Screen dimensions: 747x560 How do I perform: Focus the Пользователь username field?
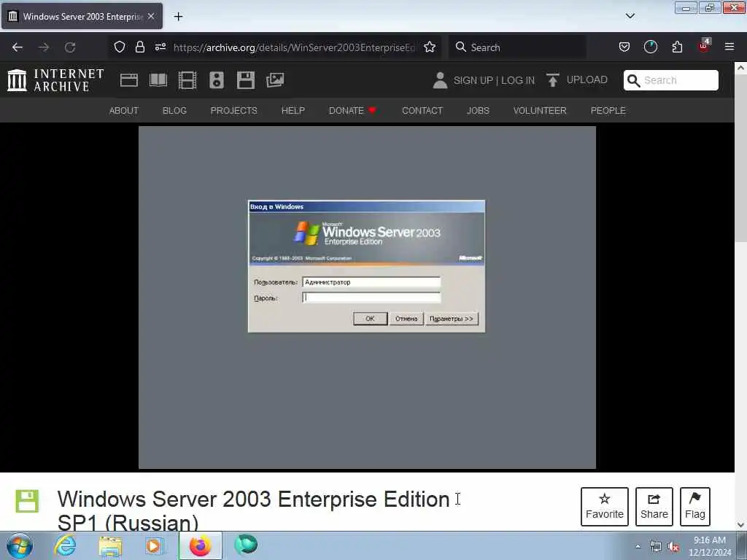click(371, 282)
